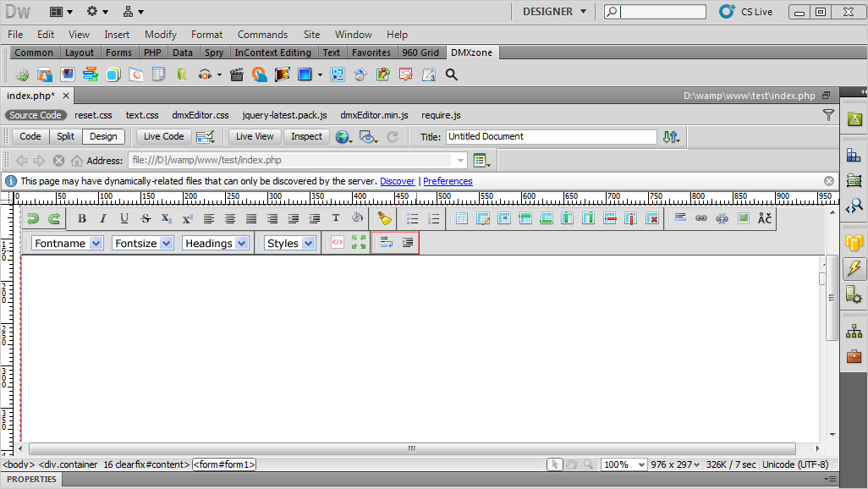The width and height of the screenshot is (868, 489).
Task: Toggle Strikethrough formatting in editor toolbar
Action: pyautogui.click(x=145, y=219)
